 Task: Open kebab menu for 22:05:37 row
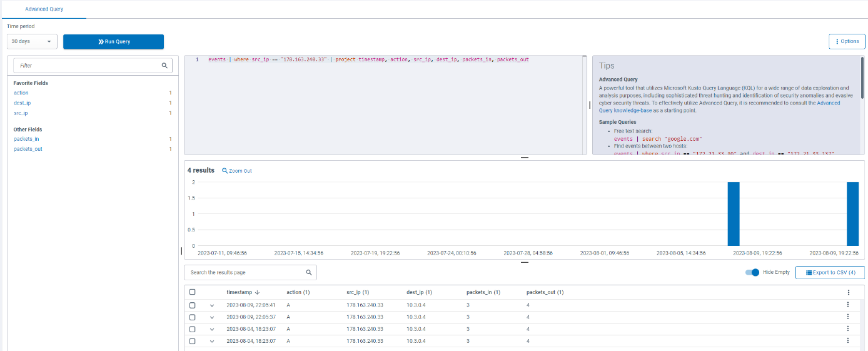pos(848,317)
